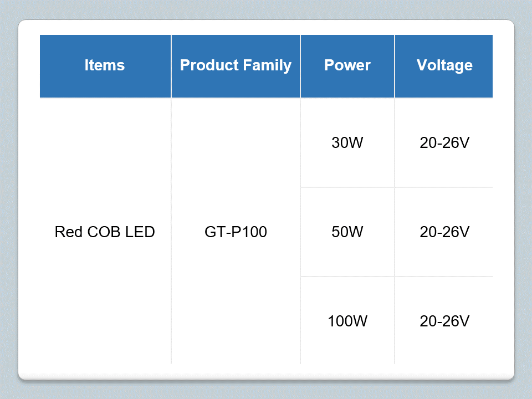Select the Voltage column header

point(444,65)
